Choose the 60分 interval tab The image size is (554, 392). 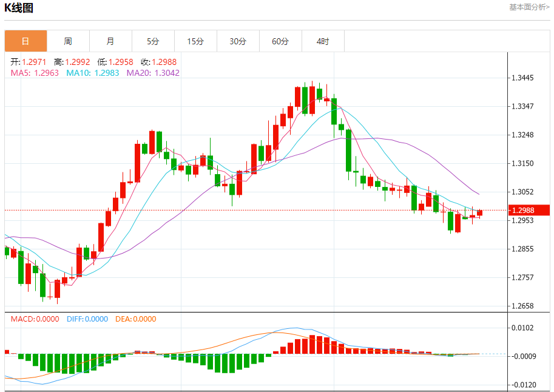(280, 41)
